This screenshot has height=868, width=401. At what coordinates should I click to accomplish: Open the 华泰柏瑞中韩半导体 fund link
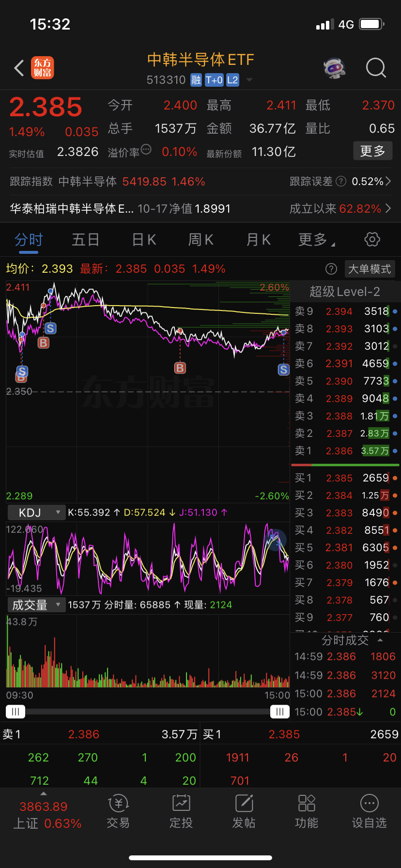121,208
